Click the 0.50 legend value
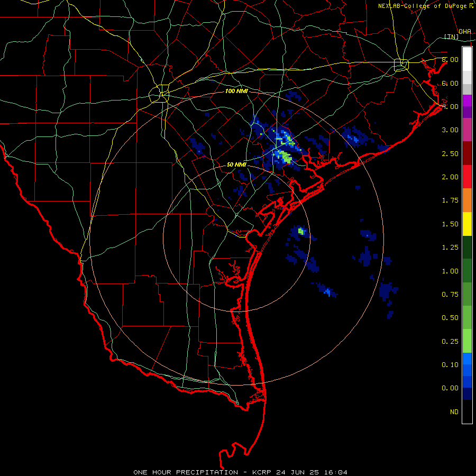 pyautogui.click(x=450, y=318)
